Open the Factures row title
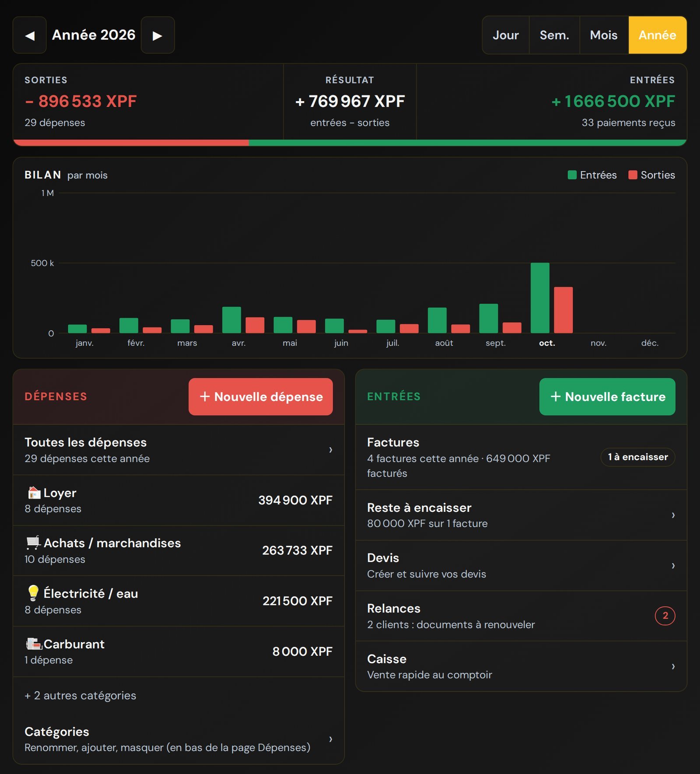700x774 pixels. [x=393, y=442]
